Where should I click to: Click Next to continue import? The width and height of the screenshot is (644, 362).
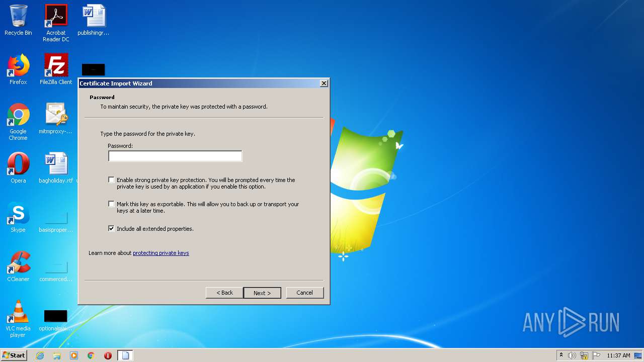pos(262,293)
